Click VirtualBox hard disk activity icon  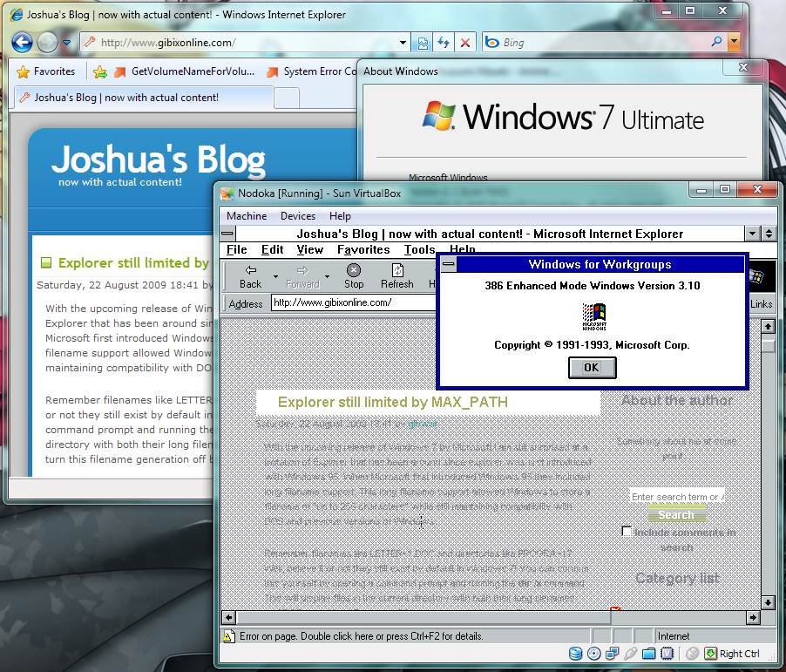point(575,654)
